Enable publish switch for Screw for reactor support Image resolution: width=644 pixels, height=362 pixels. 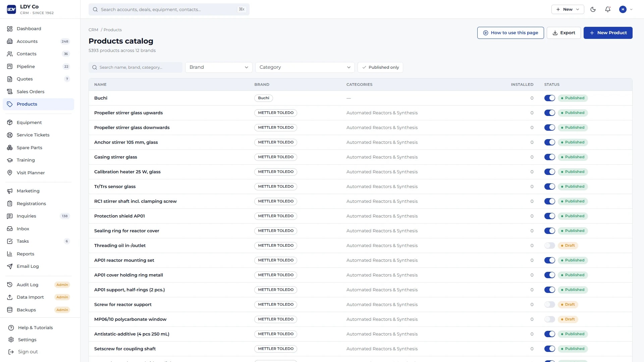coord(549,305)
